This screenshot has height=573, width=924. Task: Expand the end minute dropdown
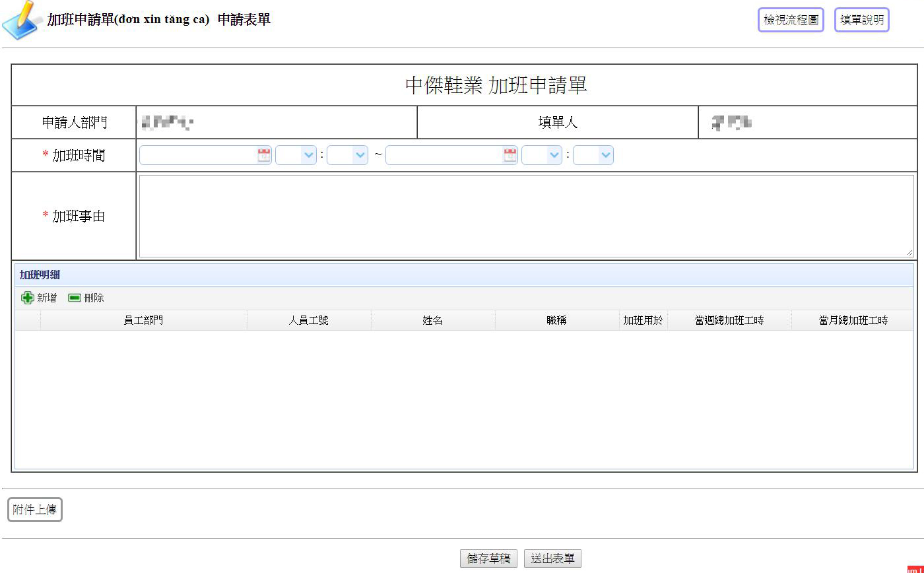tap(593, 155)
